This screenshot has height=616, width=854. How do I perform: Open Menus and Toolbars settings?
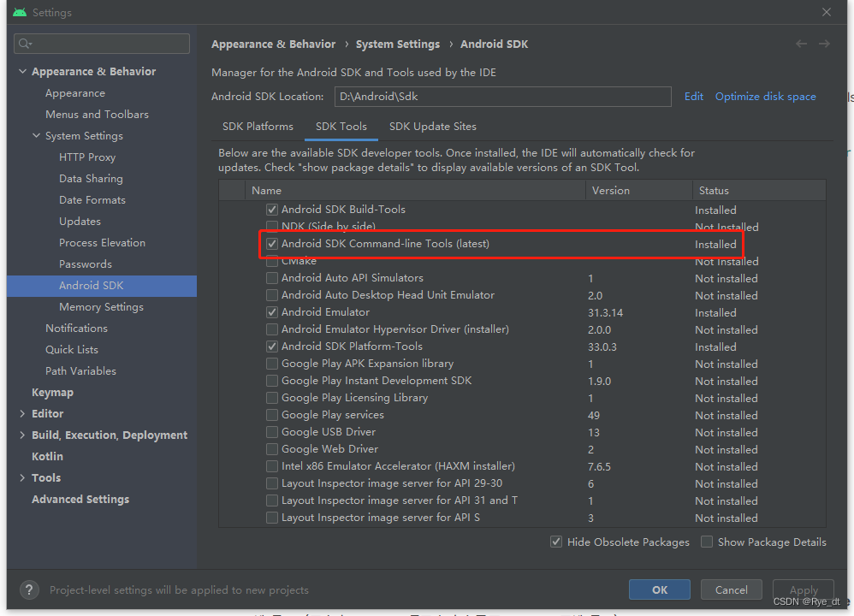point(97,115)
